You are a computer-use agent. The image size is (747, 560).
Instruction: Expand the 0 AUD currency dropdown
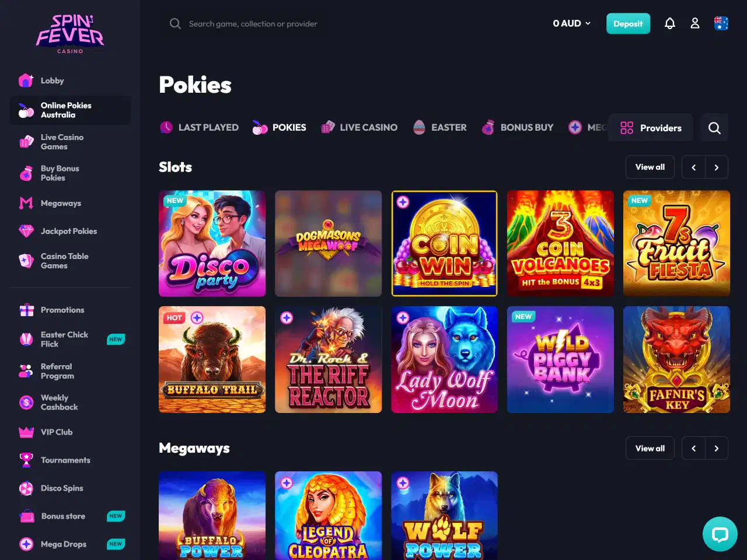point(572,23)
